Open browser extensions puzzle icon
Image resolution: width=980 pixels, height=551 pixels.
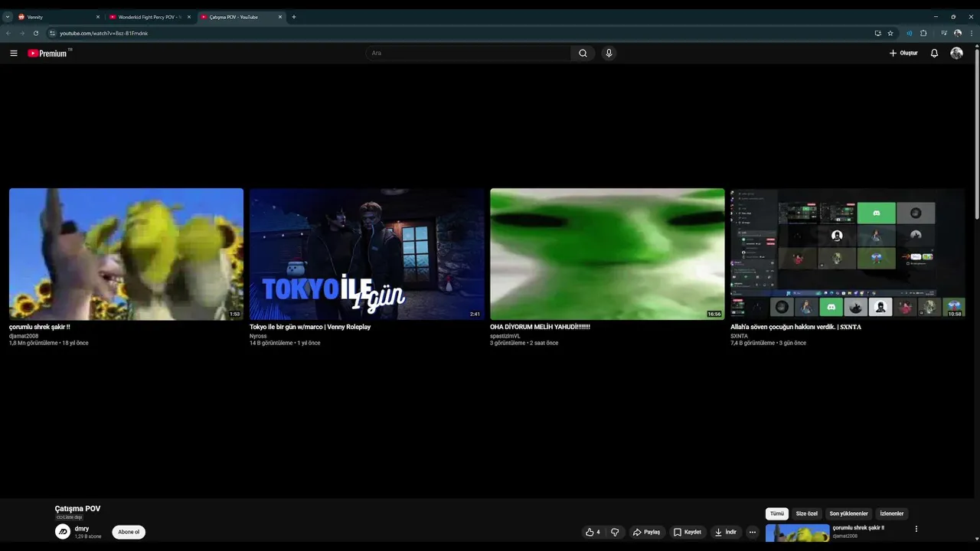(923, 34)
